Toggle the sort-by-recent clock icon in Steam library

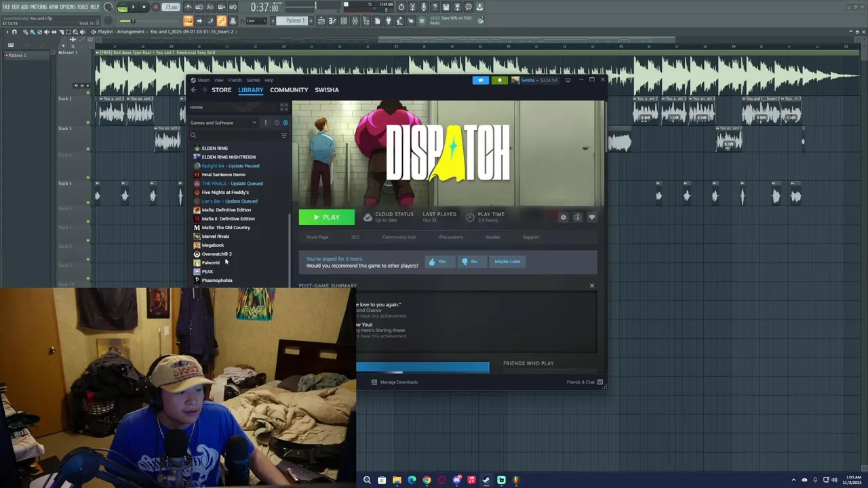click(x=276, y=123)
